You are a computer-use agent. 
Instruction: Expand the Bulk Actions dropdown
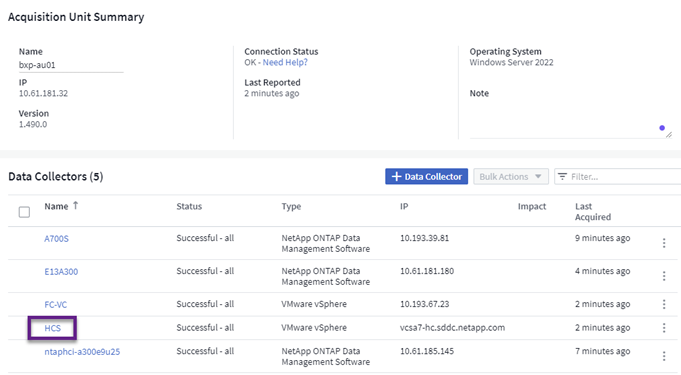coord(511,176)
